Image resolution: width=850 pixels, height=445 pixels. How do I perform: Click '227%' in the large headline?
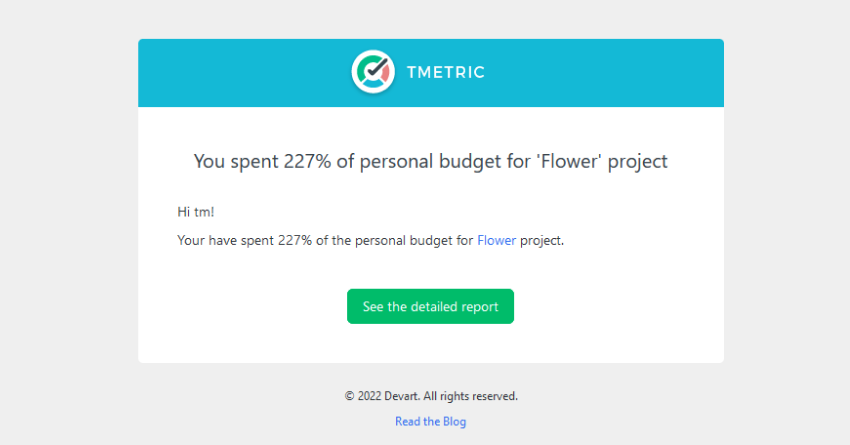click(307, 161)
